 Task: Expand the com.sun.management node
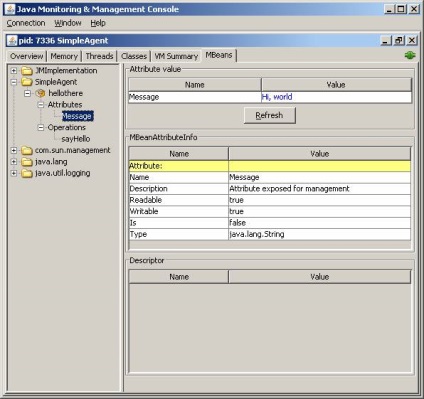[x=14, y=150]
